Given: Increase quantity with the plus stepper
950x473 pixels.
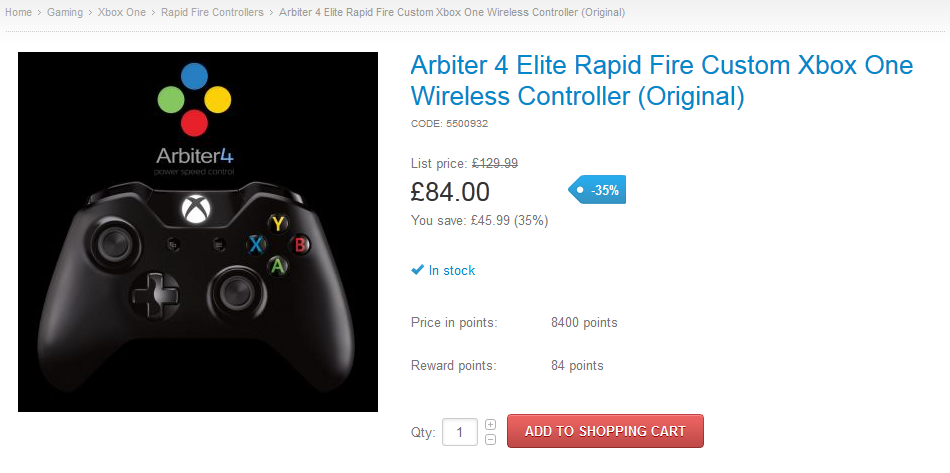Looking at the screenshot, I should click(490, 425).
